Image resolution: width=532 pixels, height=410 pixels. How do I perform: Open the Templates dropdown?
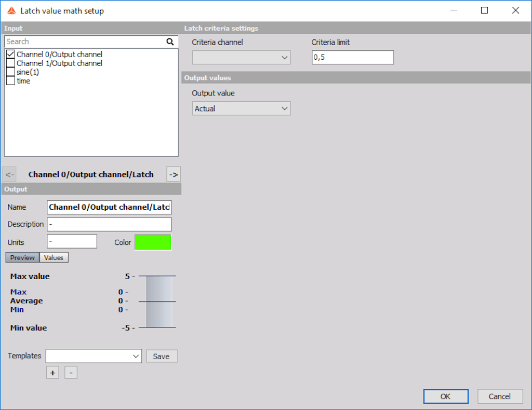[94, 356]
